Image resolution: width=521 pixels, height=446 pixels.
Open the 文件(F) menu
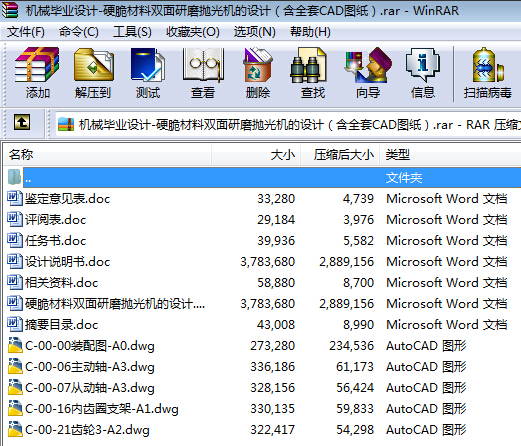pos(26,32)
